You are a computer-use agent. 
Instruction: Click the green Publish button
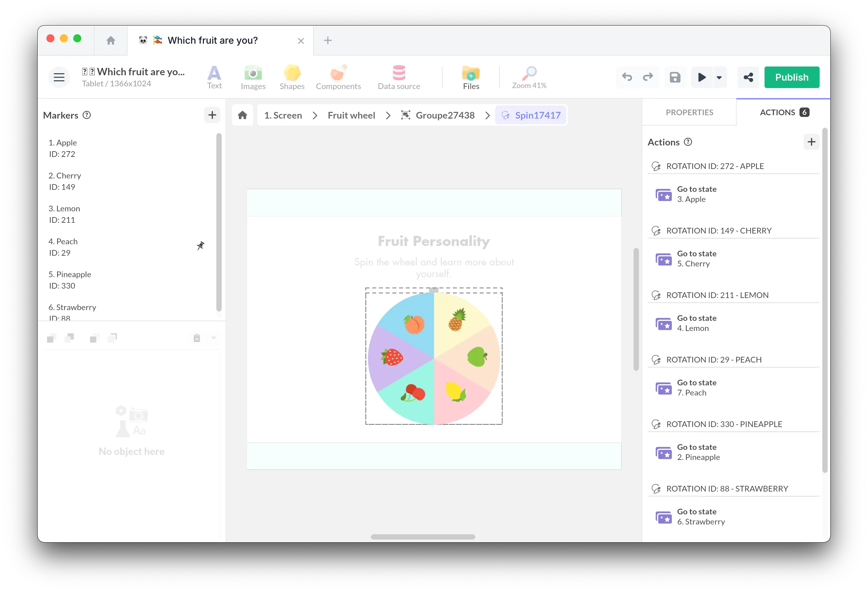pos(791,77)
